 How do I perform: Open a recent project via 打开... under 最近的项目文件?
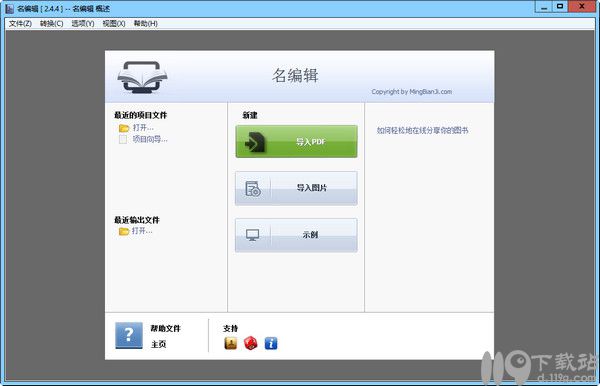coord(143,127)
